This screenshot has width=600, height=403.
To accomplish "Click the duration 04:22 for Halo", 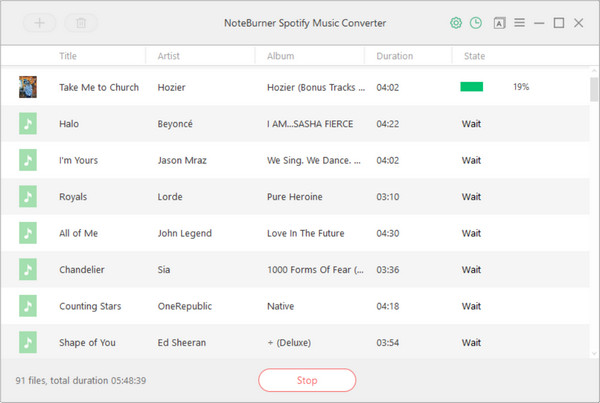I will tap(388, 124).
